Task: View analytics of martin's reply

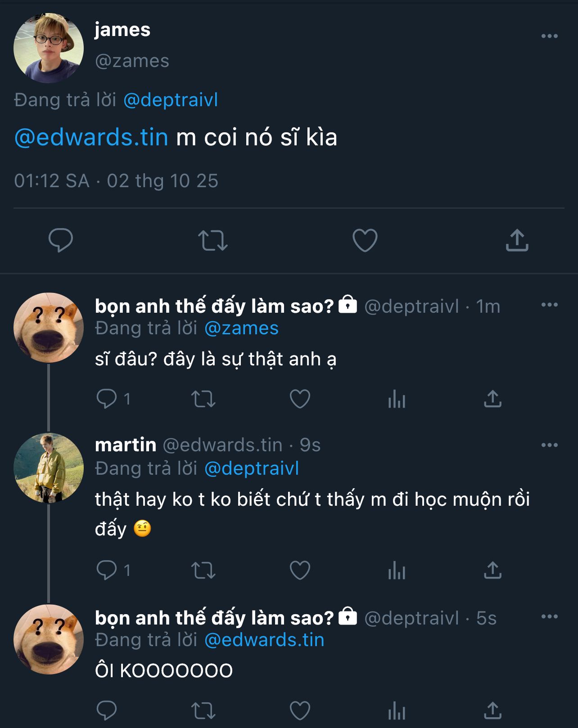Action: click(x=397, y=571)
